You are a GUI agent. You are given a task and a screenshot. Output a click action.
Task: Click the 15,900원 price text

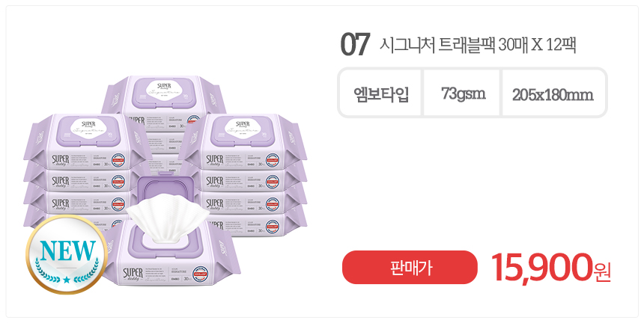pos(550,267)
